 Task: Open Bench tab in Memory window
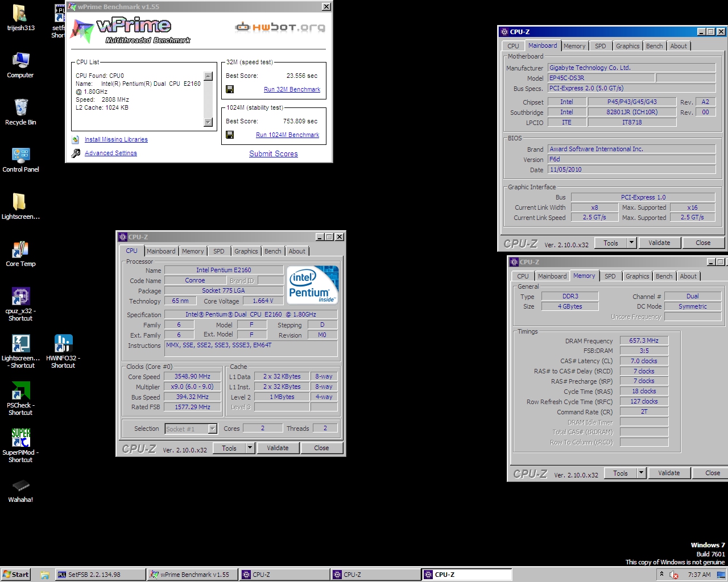pyautogui.click(x=664, y=276)
